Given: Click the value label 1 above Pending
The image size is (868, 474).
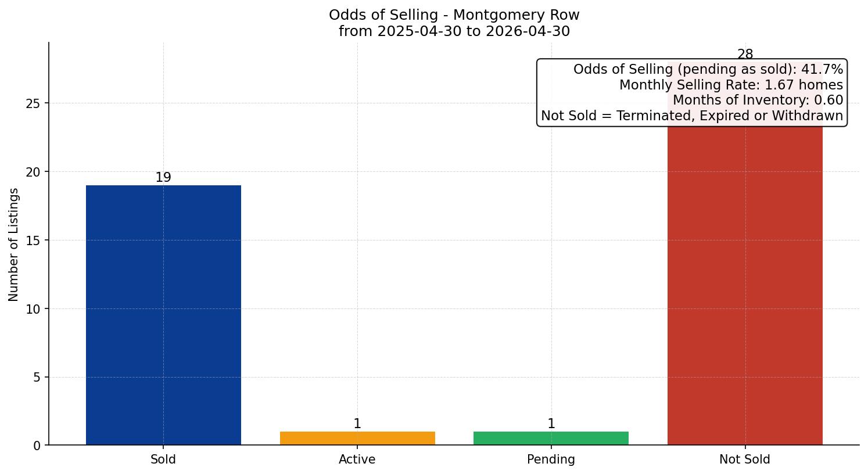Looking at the screenshot, I should pyautogui.click(x=551, y=424).
